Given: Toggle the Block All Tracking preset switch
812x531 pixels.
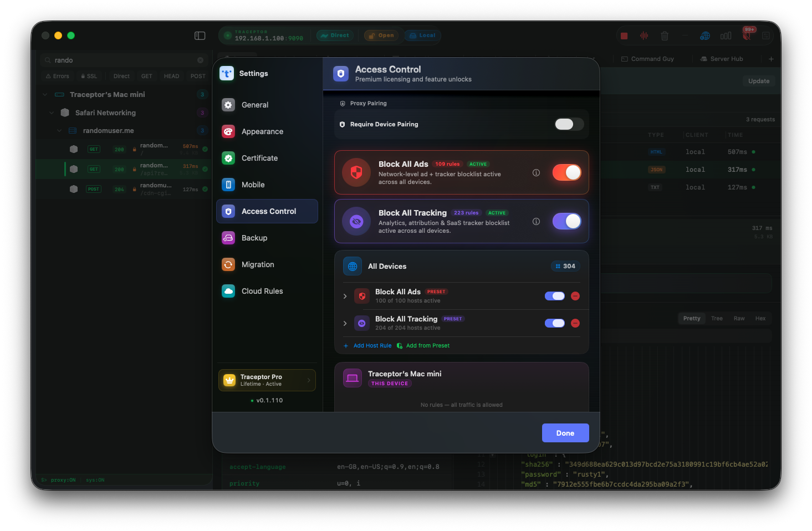Looking at the screenshot, I should 555,323.
